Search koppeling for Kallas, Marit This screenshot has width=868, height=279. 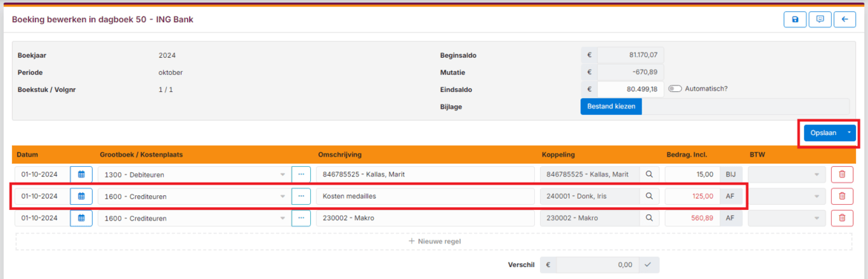click(x=649, y=174)
